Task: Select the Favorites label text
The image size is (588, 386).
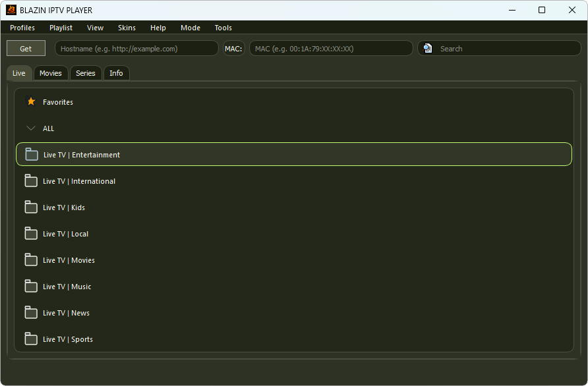Action: click(x=58, y=102)
